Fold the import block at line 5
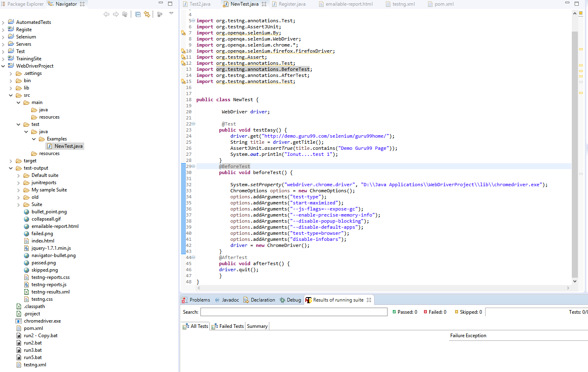Viewport: 588px width, 372px height. [x=193, y=21]
